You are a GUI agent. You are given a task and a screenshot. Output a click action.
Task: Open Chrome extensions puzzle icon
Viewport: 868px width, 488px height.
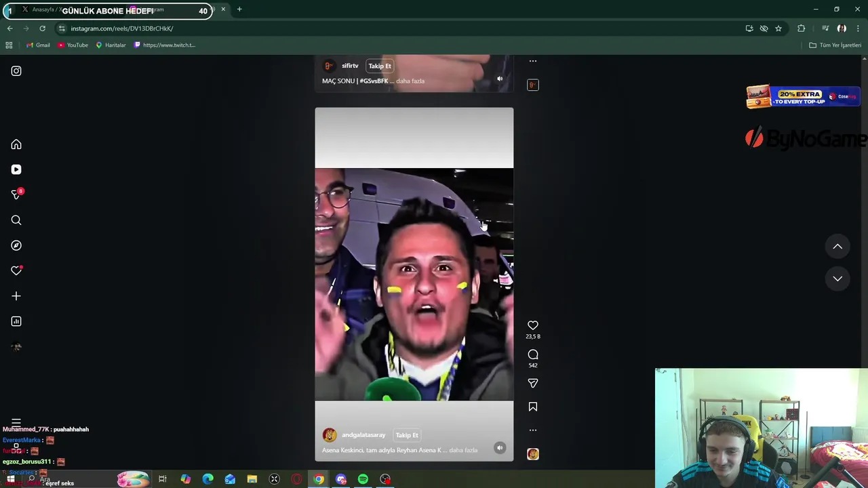click(x=802, y=28)
